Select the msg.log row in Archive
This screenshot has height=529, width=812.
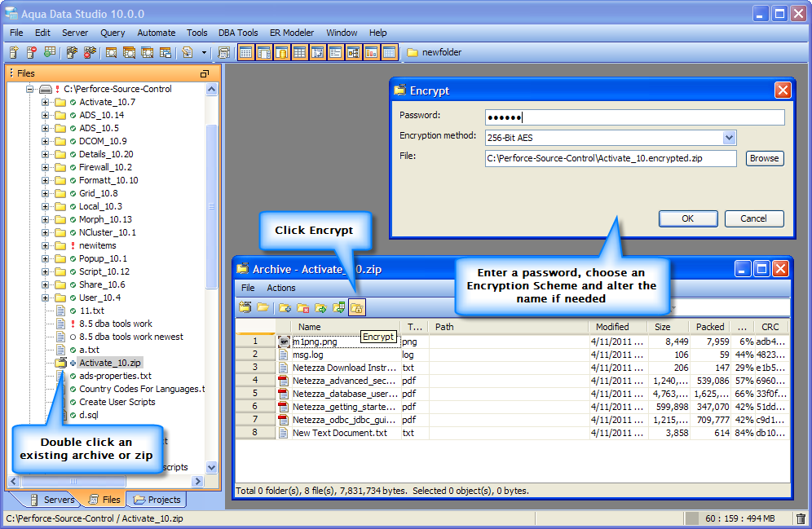pyautogui.click(x=513, y=355)
